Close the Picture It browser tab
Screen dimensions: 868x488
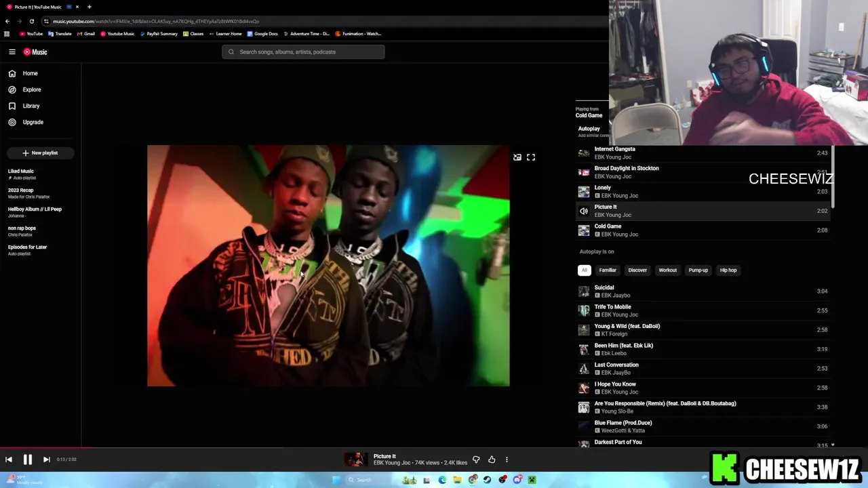(77, 7)
